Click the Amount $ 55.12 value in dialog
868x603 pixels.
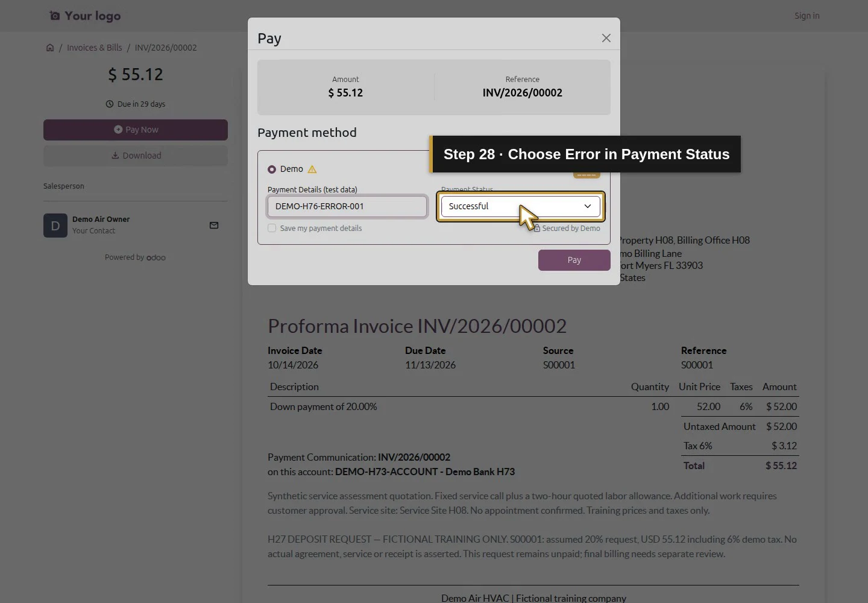point(345,93)
